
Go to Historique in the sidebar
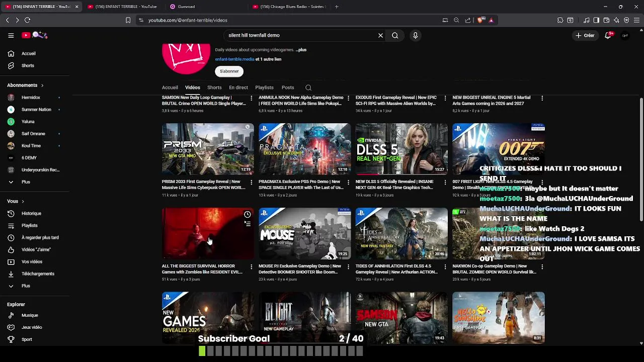[31, 213]
